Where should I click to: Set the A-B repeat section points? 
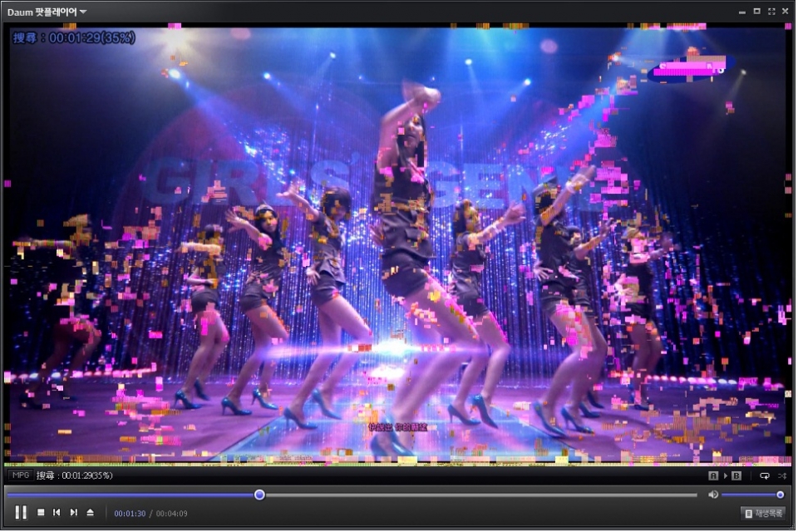pyautogui.click(x=724, y=475)
